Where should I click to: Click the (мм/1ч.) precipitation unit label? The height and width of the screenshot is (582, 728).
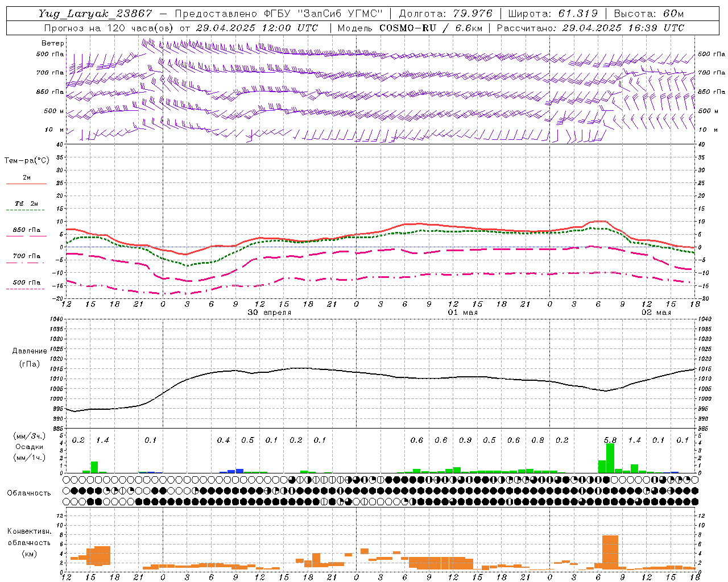(30, 458)
